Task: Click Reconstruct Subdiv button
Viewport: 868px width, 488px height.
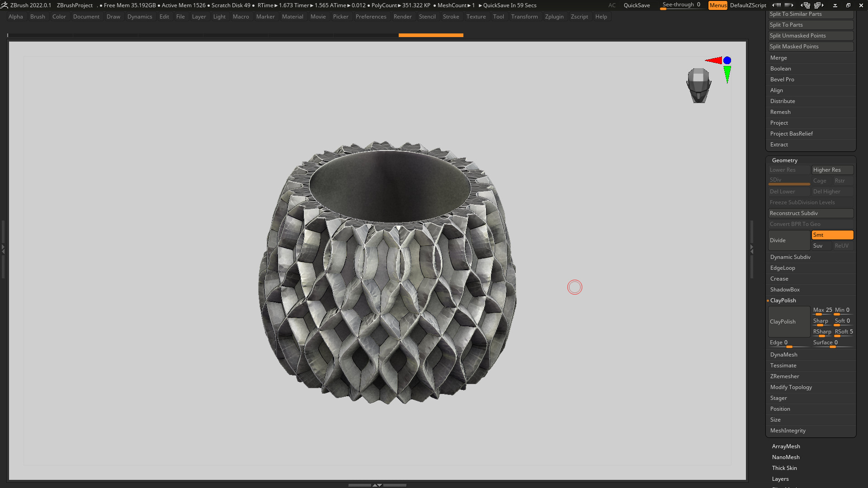Action: point(811,213)
